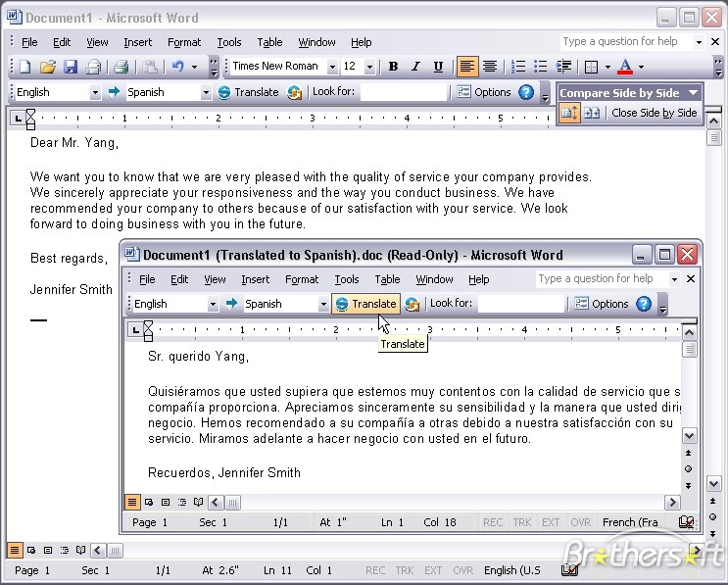The image size is (728, 585).
Task: Click the blue Help icon beside Options in Document1
Action: coord(526,92)
